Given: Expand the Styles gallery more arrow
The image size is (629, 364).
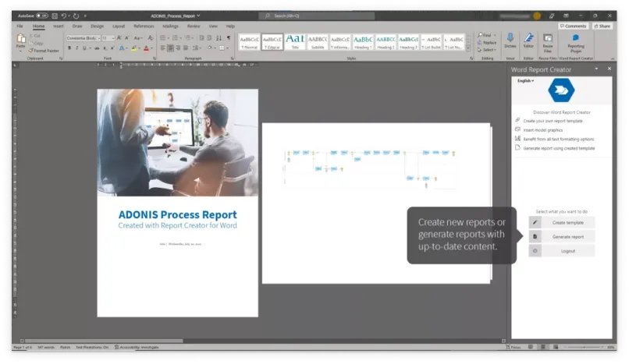Looking at the screenshot, I should tap(467, 48).
